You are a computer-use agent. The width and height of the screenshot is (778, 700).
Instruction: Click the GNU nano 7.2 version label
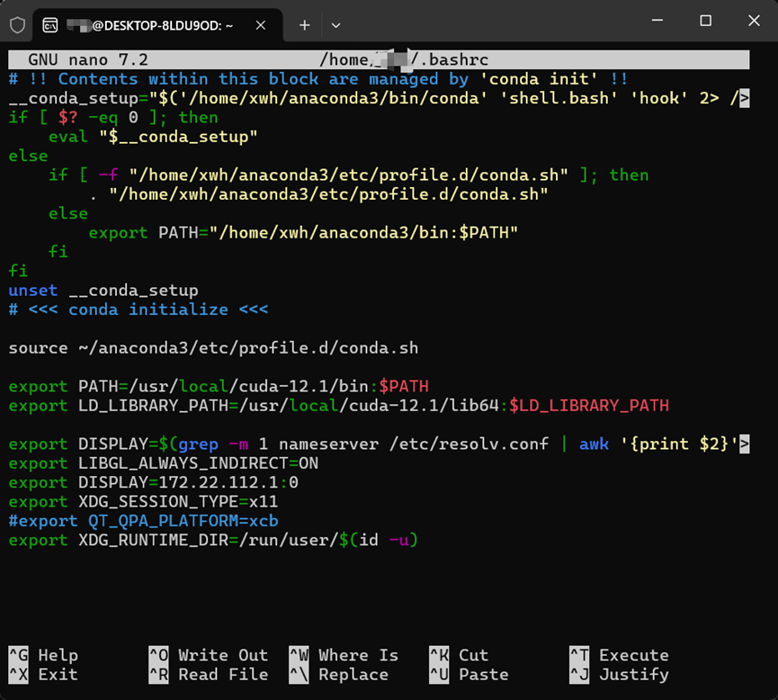90,59
